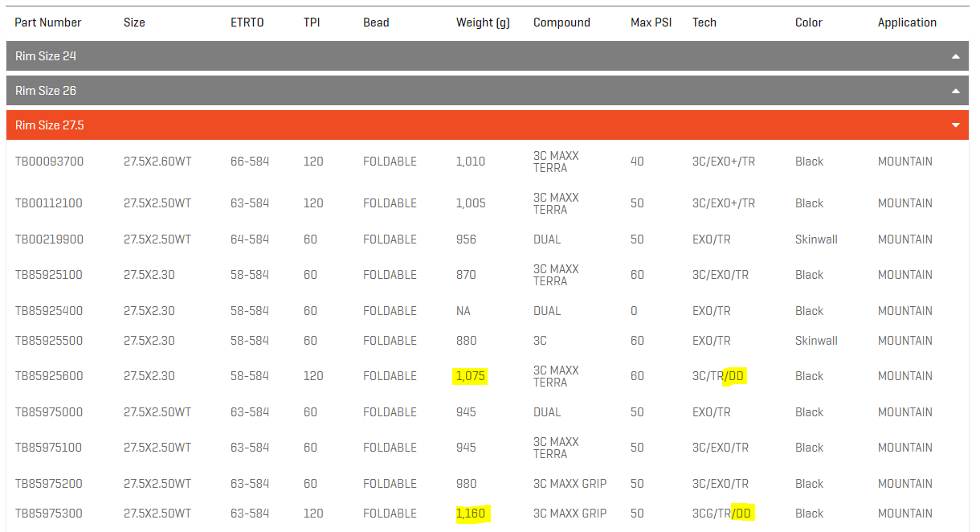Click the Max PSI column header
Image resolution: width=980 pixels, height=532 pixels.
651,23
